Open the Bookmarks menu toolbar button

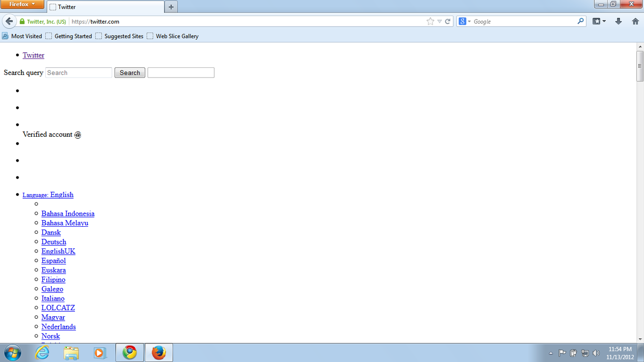pyautogui.click(x=599, y=22)
